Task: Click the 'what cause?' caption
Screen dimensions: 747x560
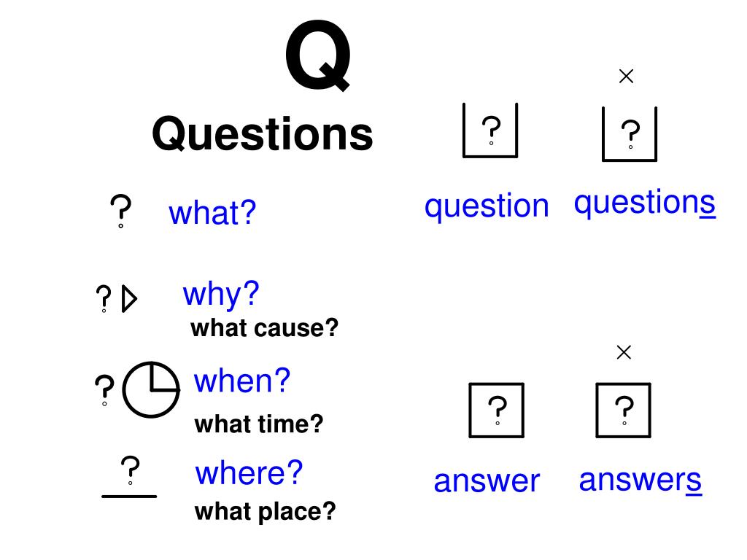Action: tap(264, 328)
